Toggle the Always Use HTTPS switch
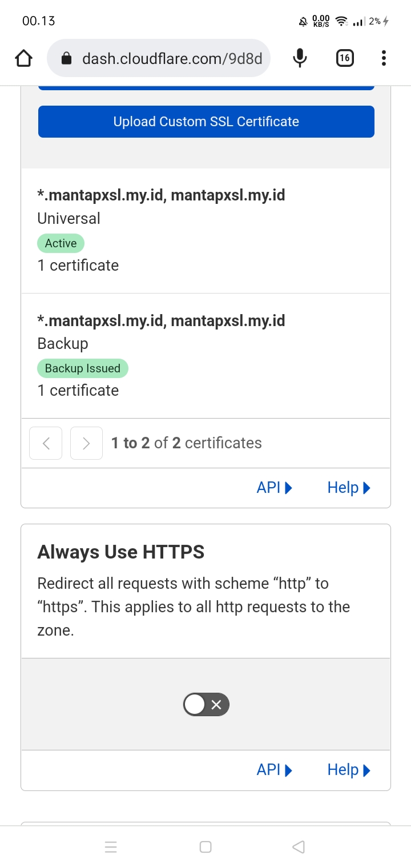The image size is (411, 868). click(x=206, y=705)
